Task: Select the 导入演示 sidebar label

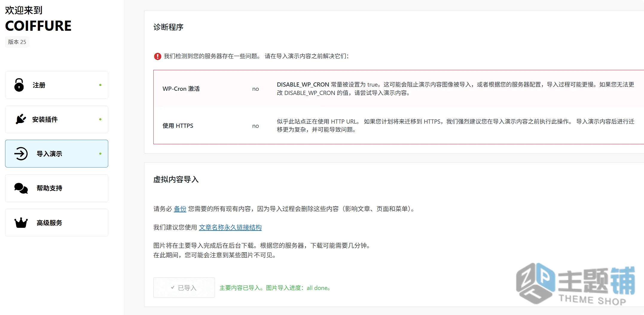Action: point(49,154)
